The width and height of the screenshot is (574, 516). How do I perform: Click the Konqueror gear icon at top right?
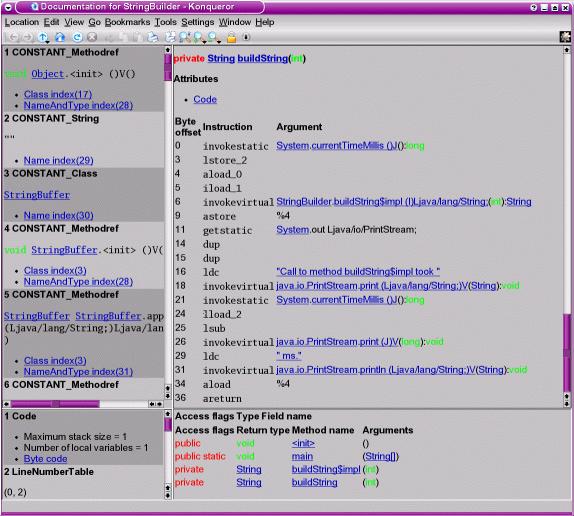click(565, 37)
